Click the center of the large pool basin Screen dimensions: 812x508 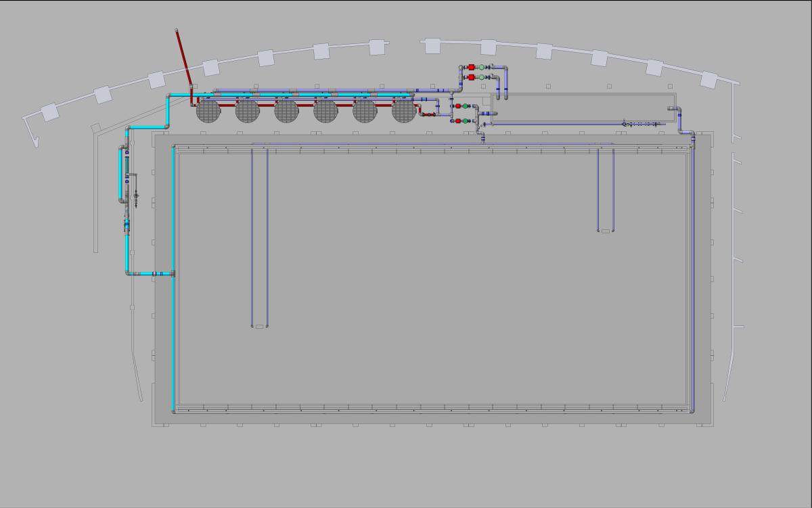click(x=433, y=277)
